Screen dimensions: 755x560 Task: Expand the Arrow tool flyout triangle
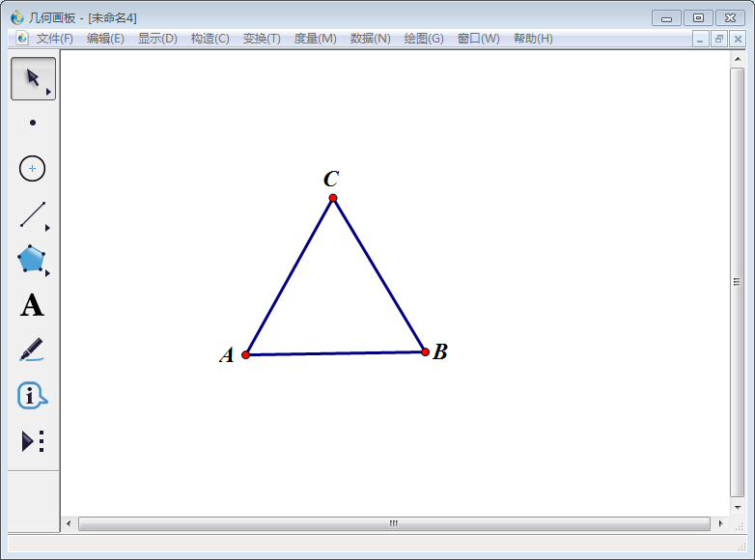pyautogui.click(x=48, y=92)
